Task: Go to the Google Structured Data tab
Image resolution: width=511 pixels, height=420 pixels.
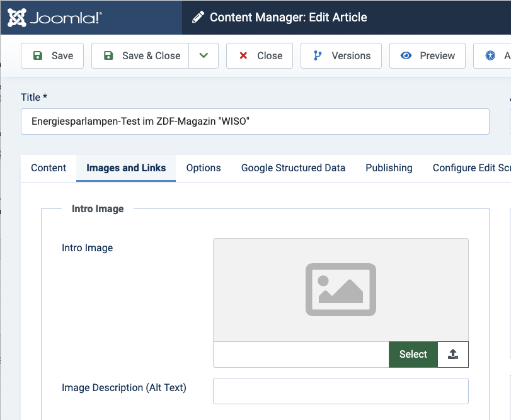Action: [293, 167]
